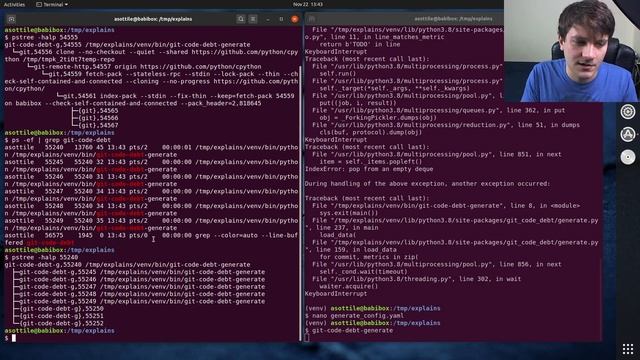The image size is (640, 360).
Task: Click the webcam video overlay
Action: tap(572, 51)
